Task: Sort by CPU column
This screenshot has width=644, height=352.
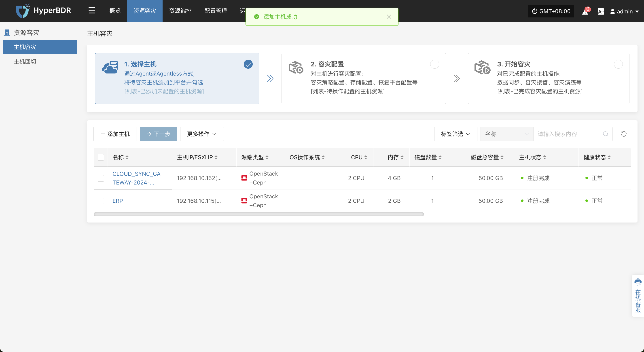Action: [366, 157]
